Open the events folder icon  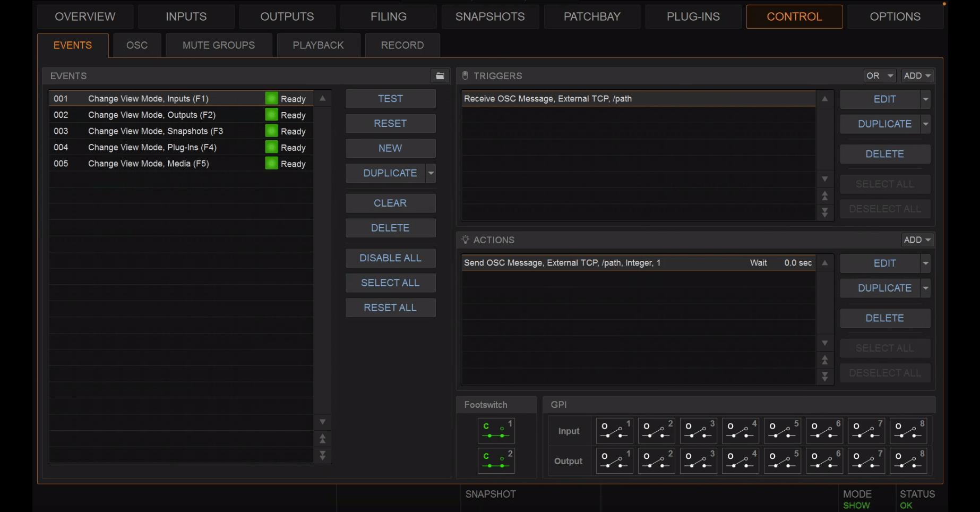[440, 76]
